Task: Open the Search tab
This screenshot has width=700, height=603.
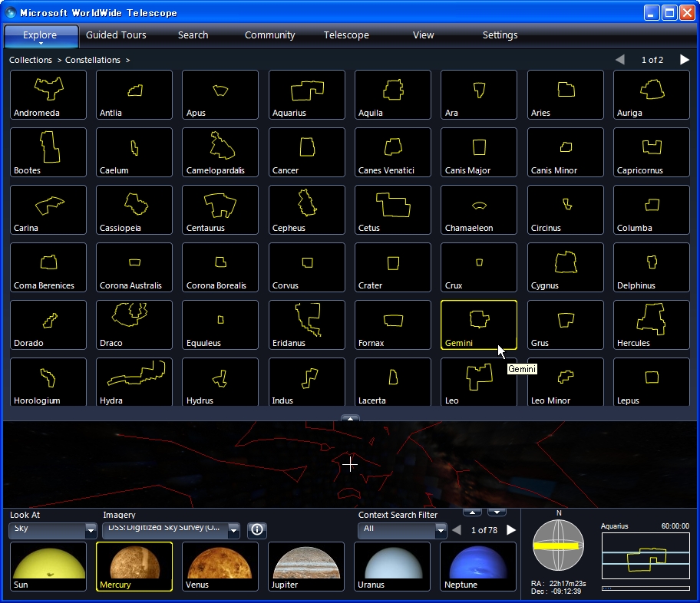Action: click(x=193, y=35)
